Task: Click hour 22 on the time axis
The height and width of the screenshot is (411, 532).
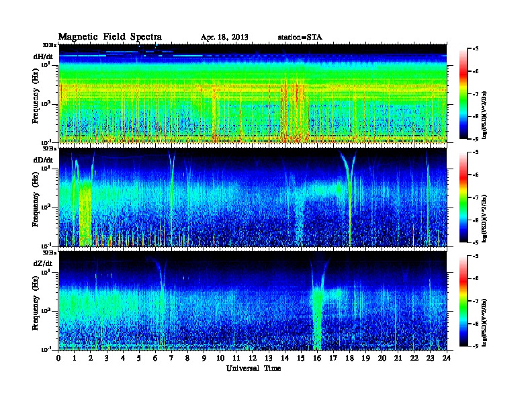Action: [414, 359]
